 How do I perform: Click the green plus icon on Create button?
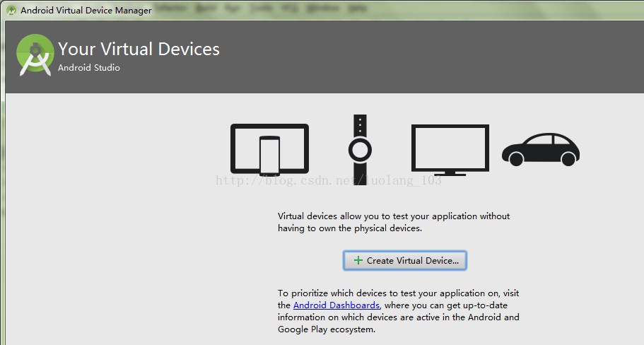358,260
